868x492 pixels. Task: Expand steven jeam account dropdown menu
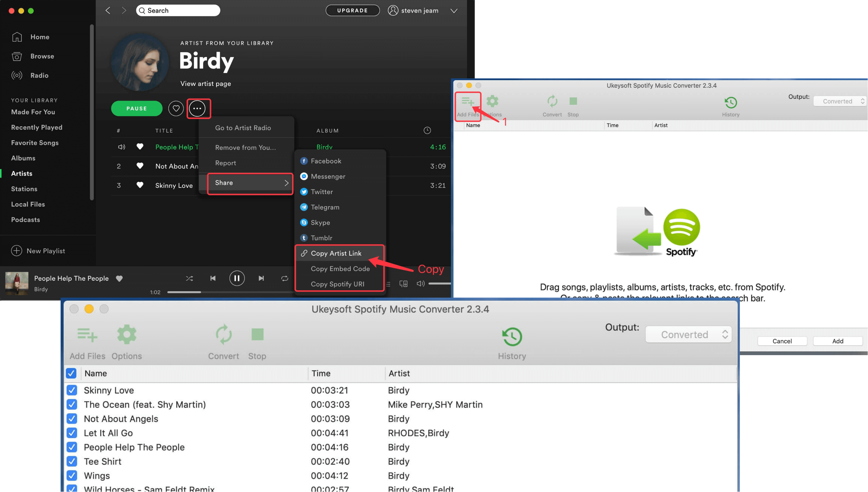coord(454,10)
